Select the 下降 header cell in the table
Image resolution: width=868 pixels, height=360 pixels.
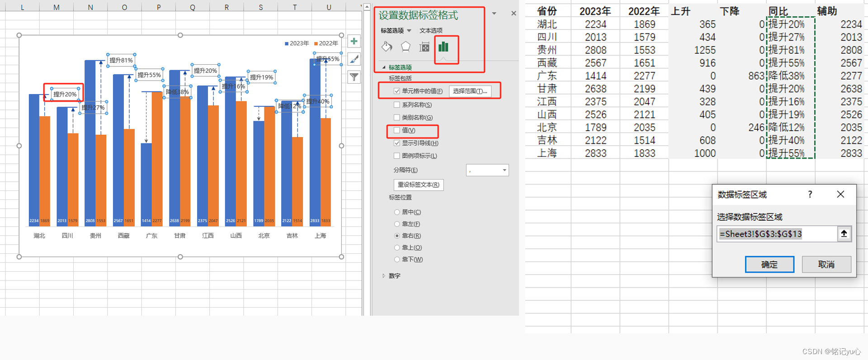click(x=742, y=11)
